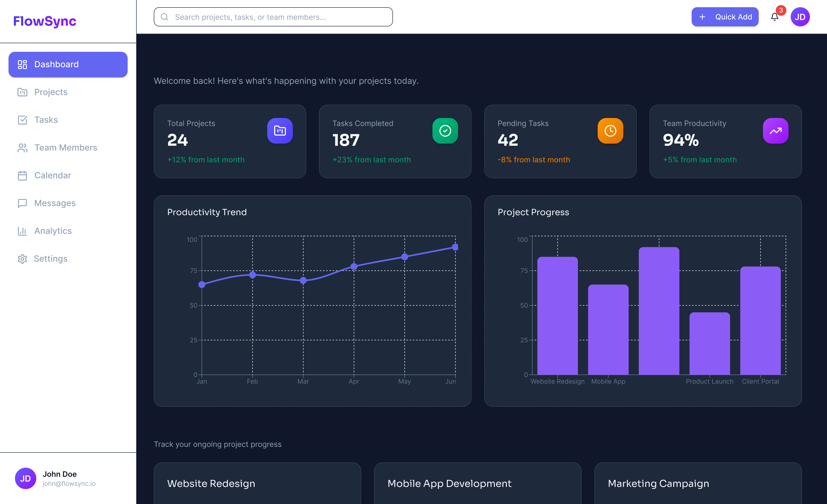Click the Jan data point on the trend line

click(202, 285)
